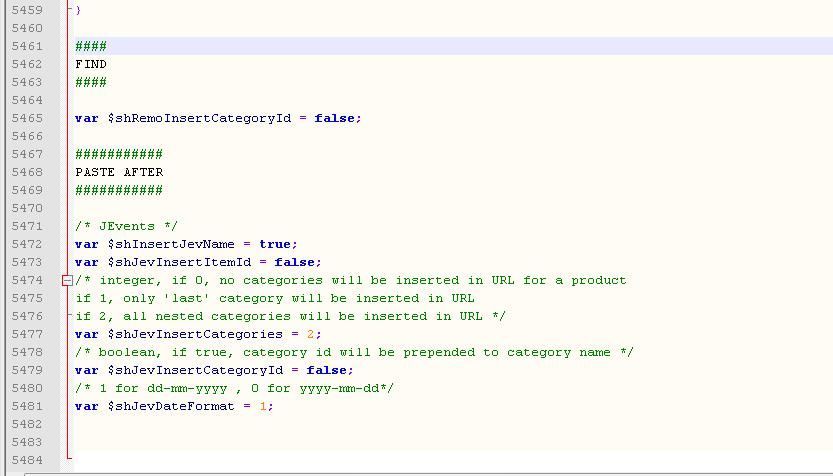Select line number 5477 in the margin

(27, 334)
